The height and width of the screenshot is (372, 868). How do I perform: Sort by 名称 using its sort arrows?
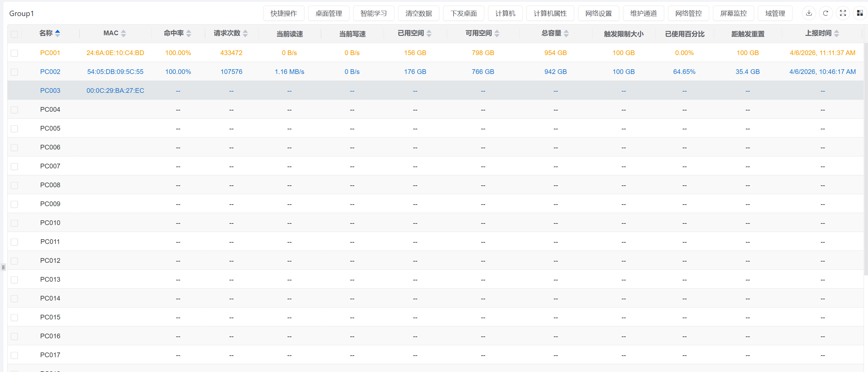[x=58, y=33]
